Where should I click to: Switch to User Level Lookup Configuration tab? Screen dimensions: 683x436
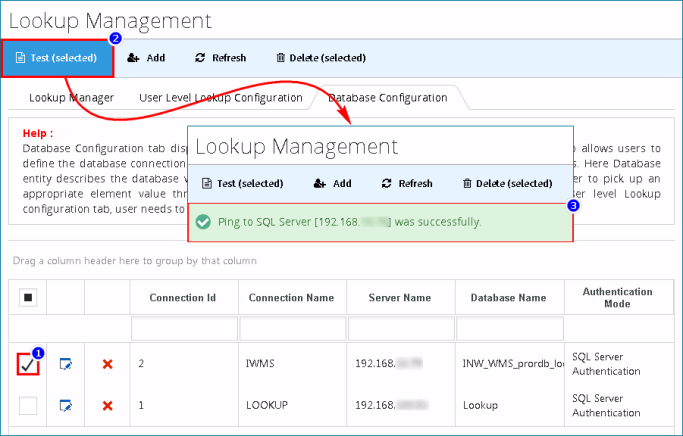point(221,98)
